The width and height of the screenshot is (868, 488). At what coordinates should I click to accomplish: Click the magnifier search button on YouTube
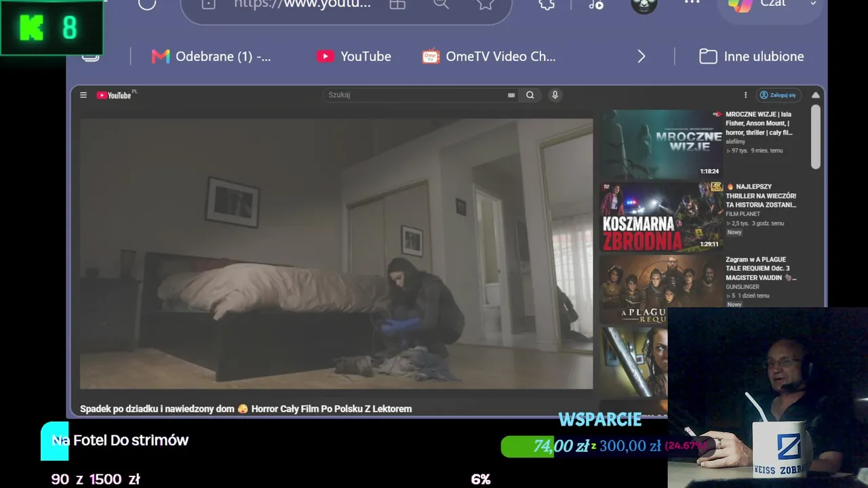point(530,95)
